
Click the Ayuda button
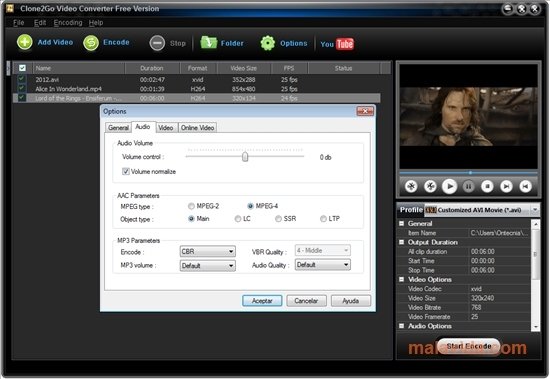point(350,301)
